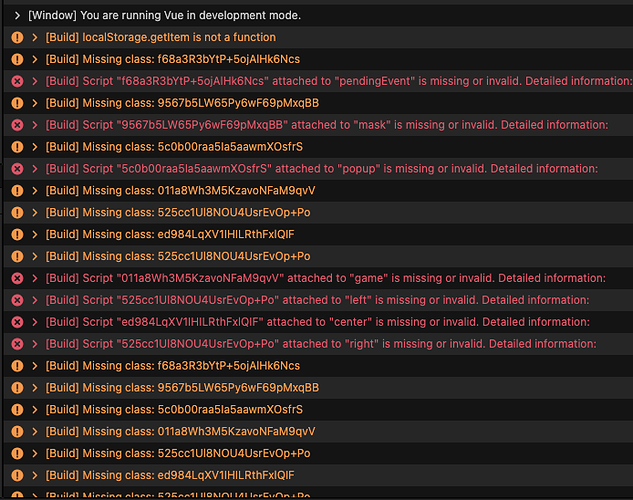The width and height of the screenshot is (633, 500).
Task: Click error icon on "popup" script row
Action: click(x=16, y=168)
